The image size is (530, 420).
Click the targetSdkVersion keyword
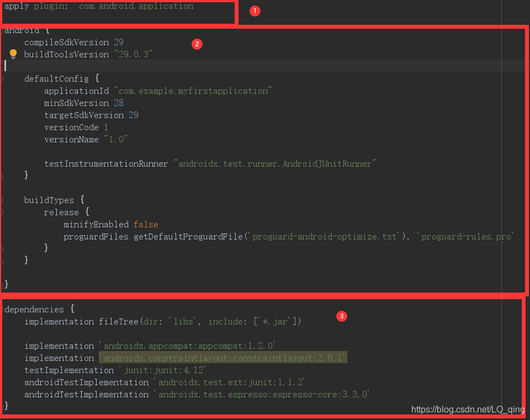coord(84,115)
